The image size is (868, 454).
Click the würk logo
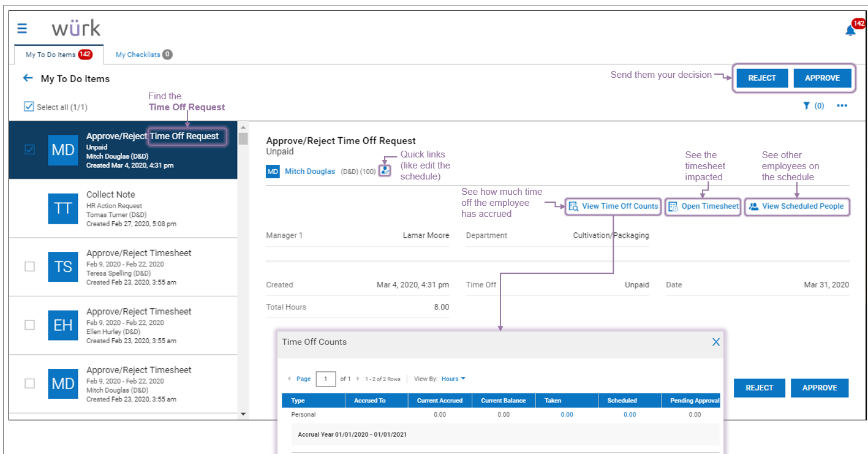click(x=76, y=28)
